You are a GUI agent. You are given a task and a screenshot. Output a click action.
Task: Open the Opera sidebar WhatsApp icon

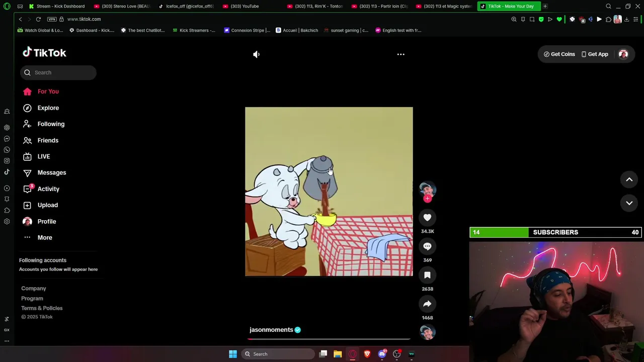click(7, 150)
